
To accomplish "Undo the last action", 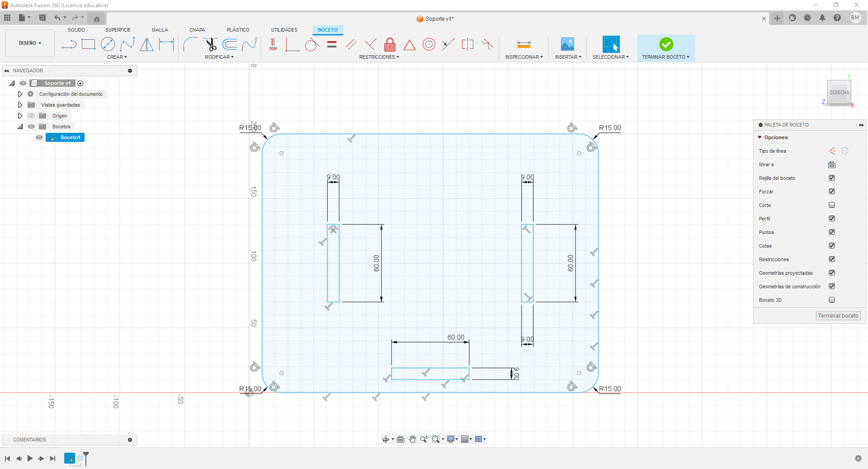I will pyautogui.click(x=57, y=18).
